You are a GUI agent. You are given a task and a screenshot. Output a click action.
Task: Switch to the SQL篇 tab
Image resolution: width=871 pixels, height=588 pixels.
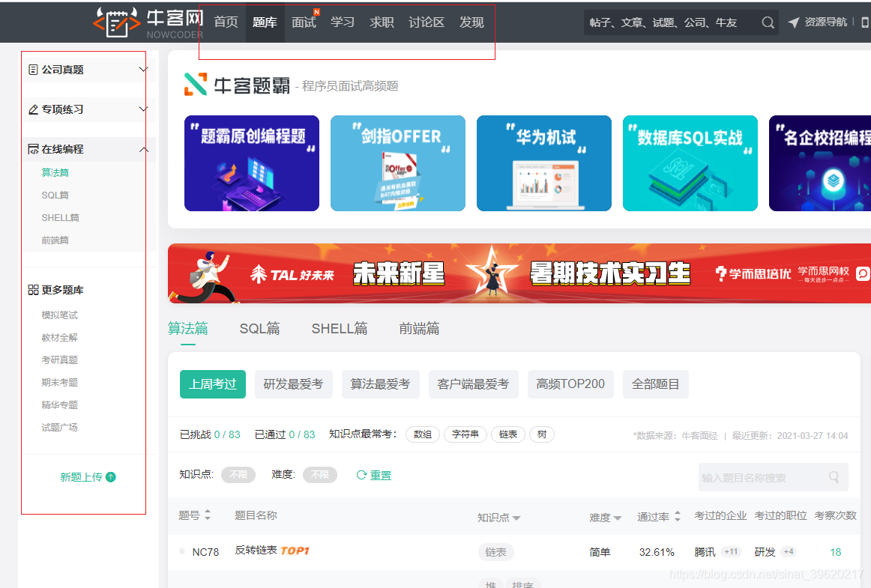click(x=259, y=328)
